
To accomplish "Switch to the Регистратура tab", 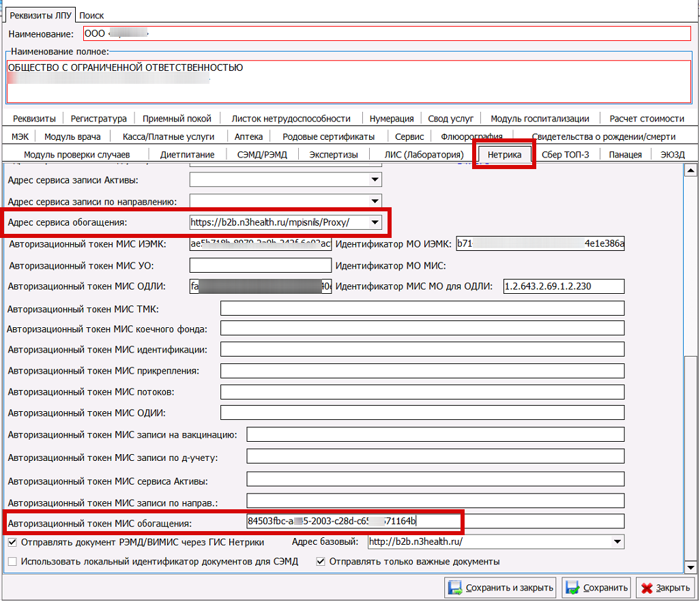I will click(99, 118).
